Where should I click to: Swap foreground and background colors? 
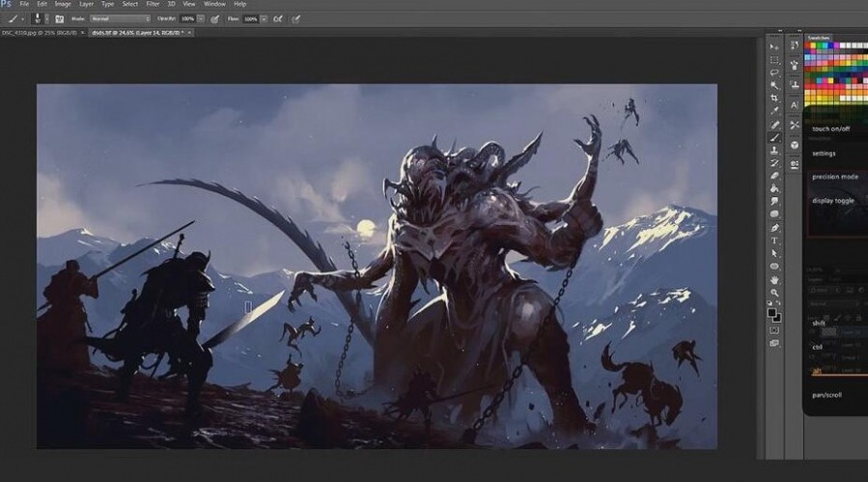[x=779, y=303]
